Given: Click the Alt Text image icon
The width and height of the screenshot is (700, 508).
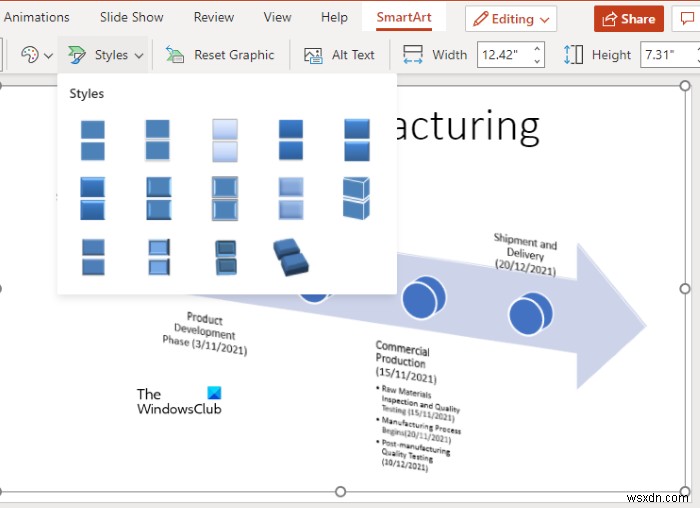Looking at the screenshot, I should coord(313,55).
